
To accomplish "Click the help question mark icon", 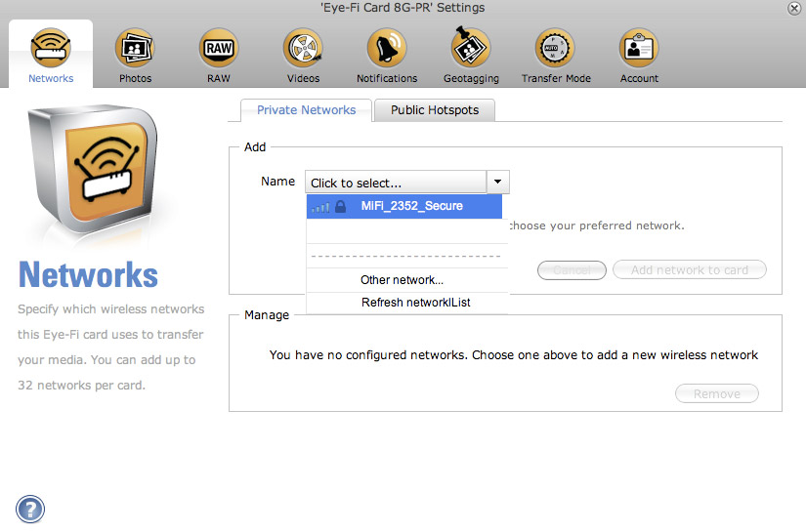I will [x=30, y=510].
